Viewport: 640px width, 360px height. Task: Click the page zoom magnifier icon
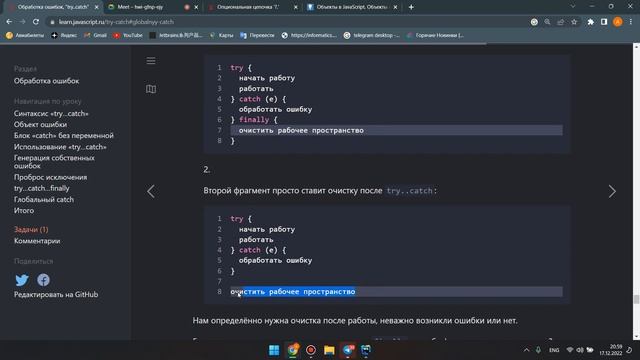pos(547,22)
